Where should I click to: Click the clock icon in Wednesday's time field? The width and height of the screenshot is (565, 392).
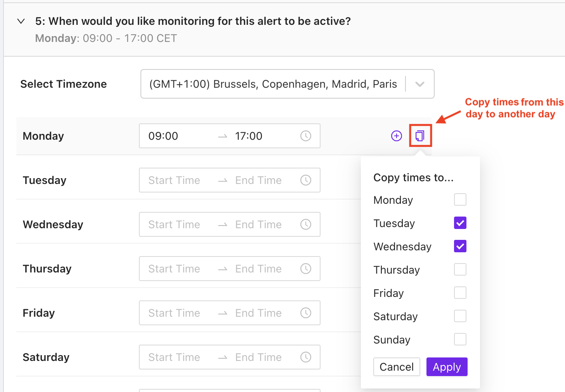coord(306,224)
